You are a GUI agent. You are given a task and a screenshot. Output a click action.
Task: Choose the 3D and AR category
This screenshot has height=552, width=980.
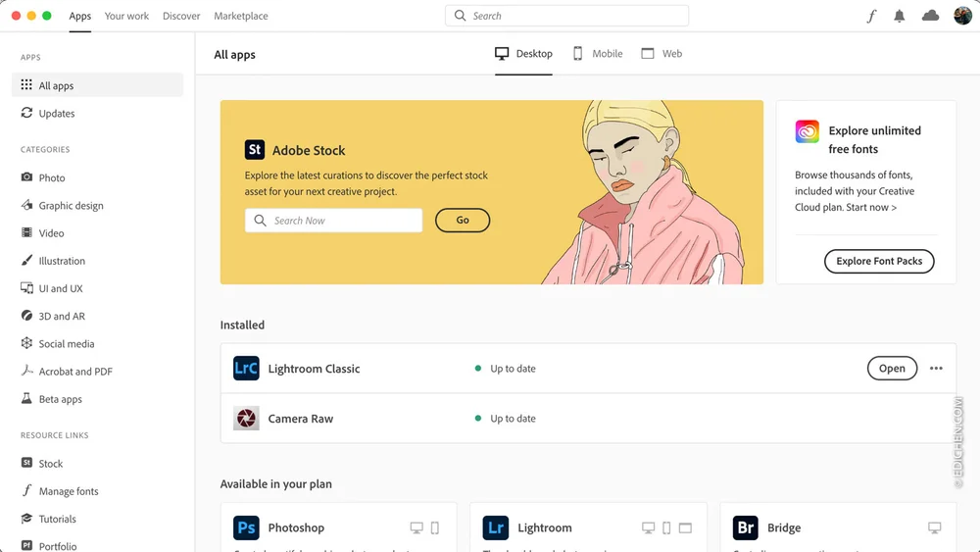tap(53, 316)
